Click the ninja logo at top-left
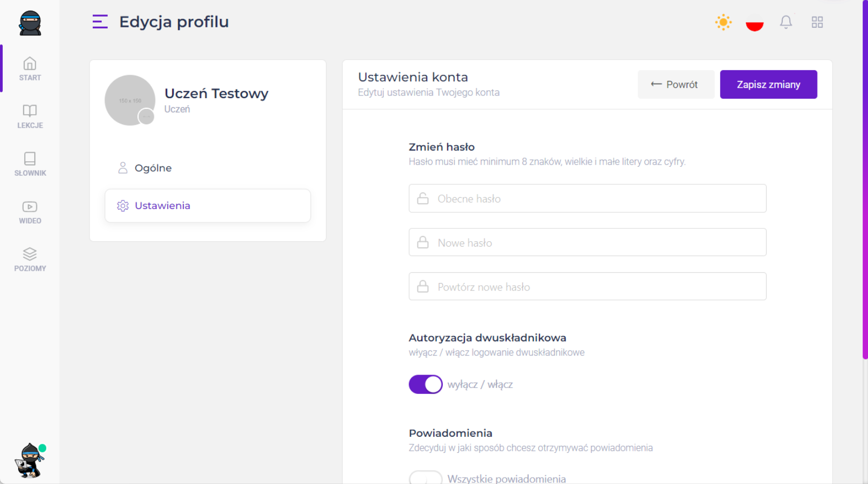868x484 pixels. [x=30, y=23]
